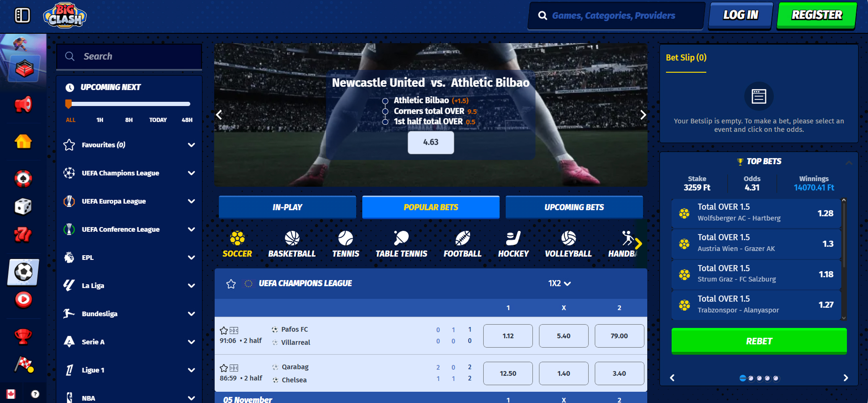Star the UEFA Champions League section

[x=231, y=283]
